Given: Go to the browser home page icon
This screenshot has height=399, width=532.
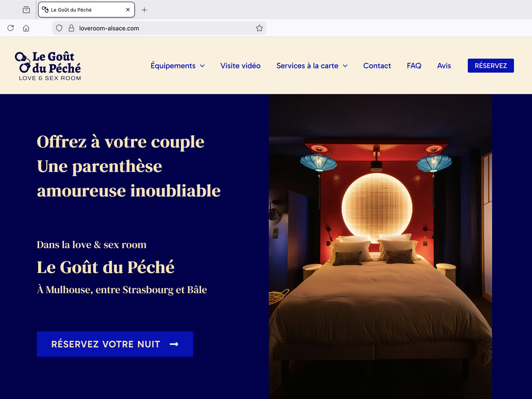Looking at the screenshot, I should 26,28.
